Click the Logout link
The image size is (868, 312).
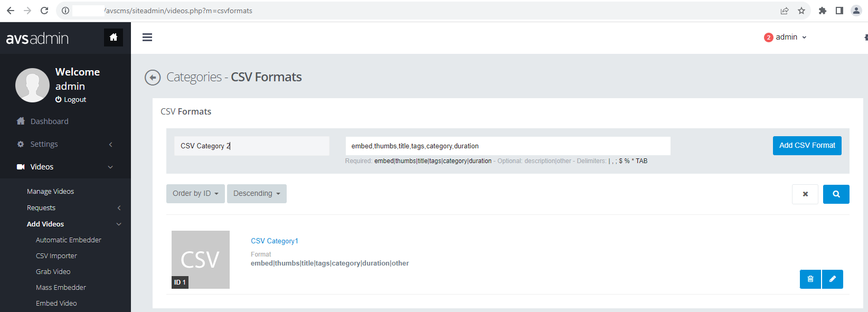click(x=71, y=100)
